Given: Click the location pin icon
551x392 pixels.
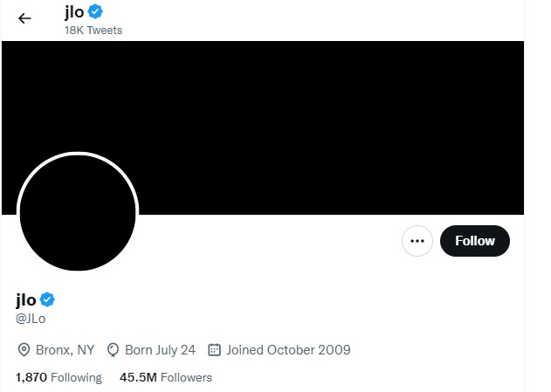Looking at the screenshot, I should click(24, 350).
